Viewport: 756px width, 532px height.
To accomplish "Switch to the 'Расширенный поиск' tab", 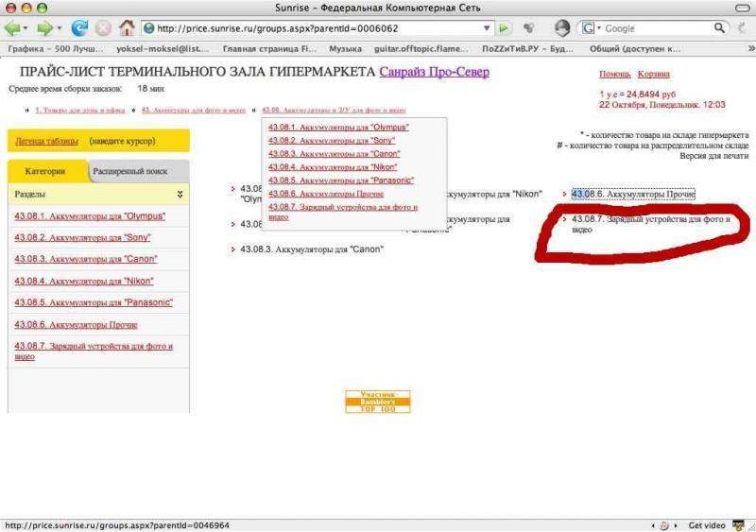I will (x=130, y=171).
